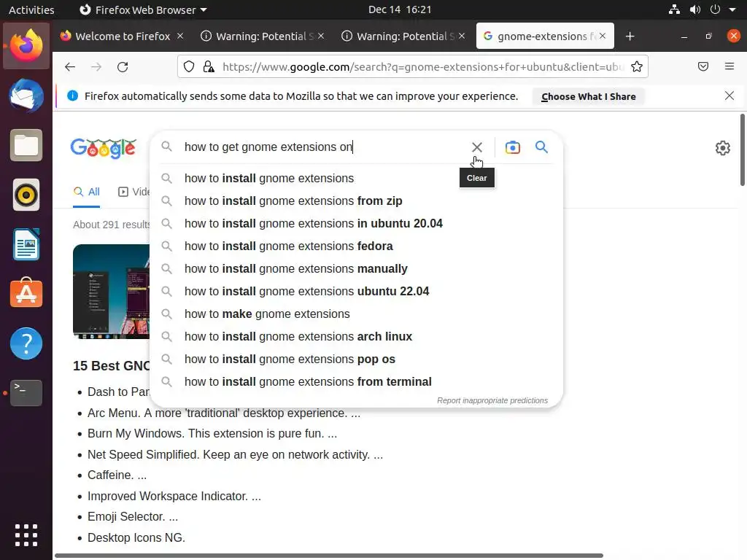Open volume control in top bar

[695, 9]
